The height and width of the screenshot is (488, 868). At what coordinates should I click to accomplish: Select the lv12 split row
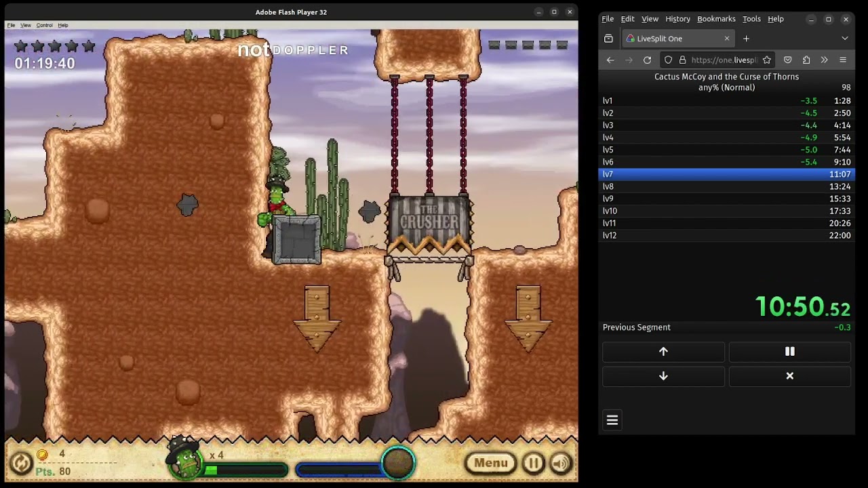pos(726,235)
